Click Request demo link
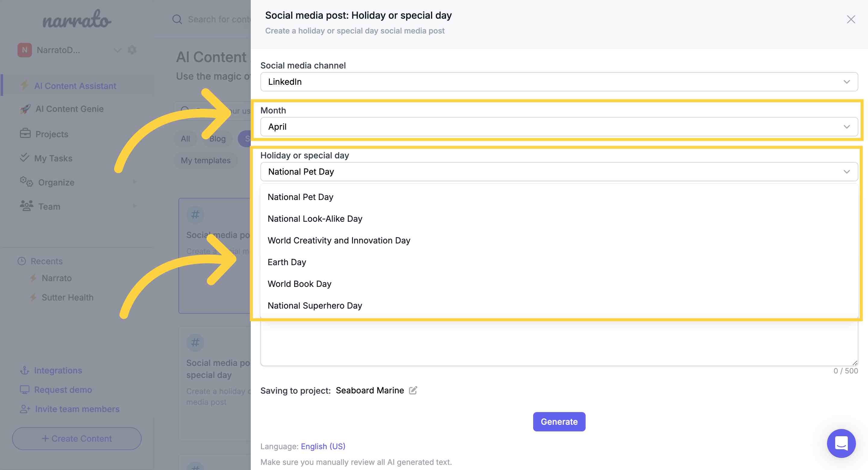 tap(63, 389)
